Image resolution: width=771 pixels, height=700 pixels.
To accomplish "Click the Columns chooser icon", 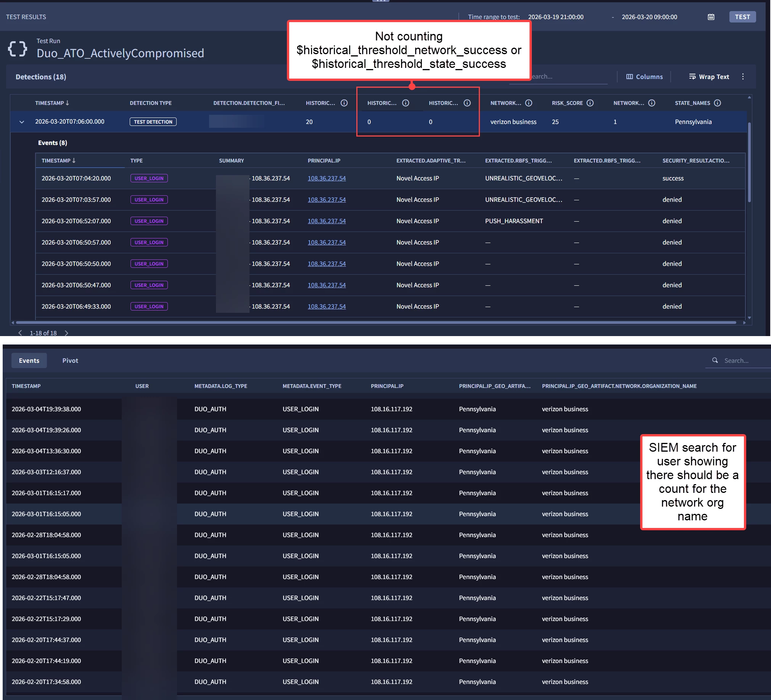I will click(629, 77).
